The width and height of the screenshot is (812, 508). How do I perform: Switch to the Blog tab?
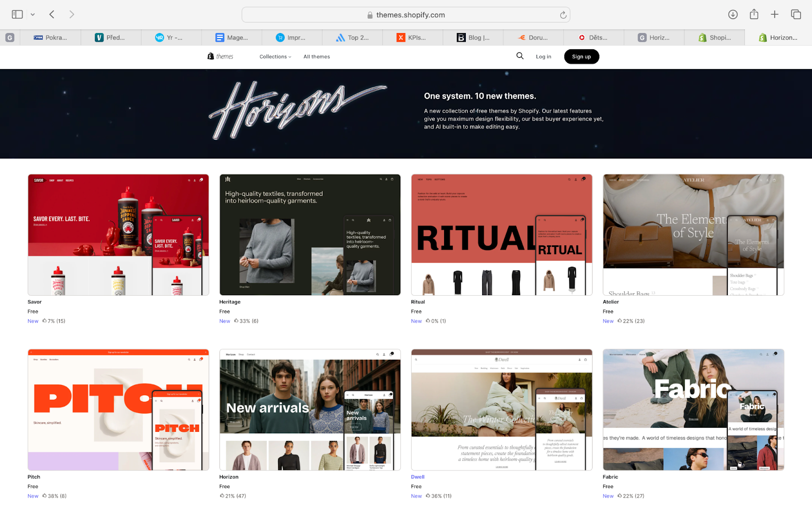click(473, 38)
